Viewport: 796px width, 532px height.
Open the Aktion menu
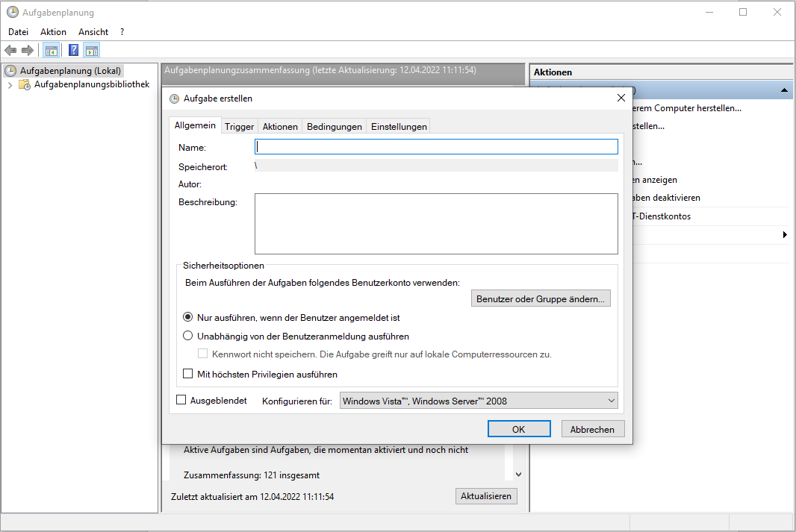[x=53, y=32]
